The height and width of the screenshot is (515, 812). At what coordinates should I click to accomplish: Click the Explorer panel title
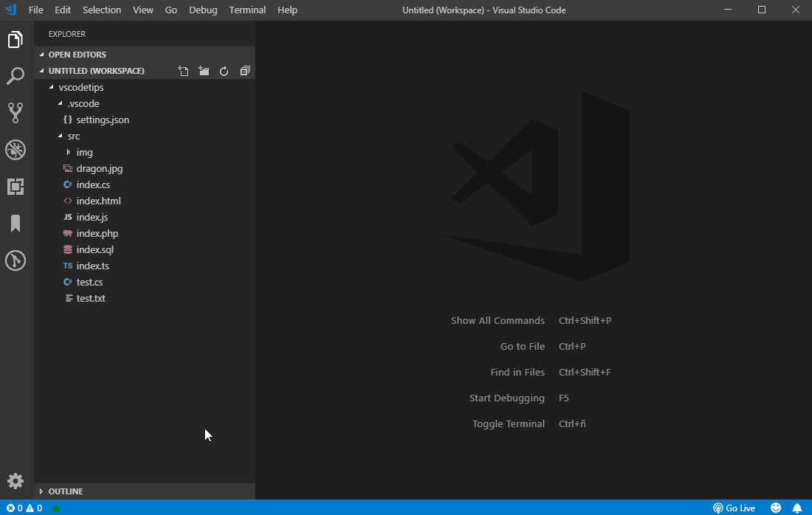pos(67,34)
